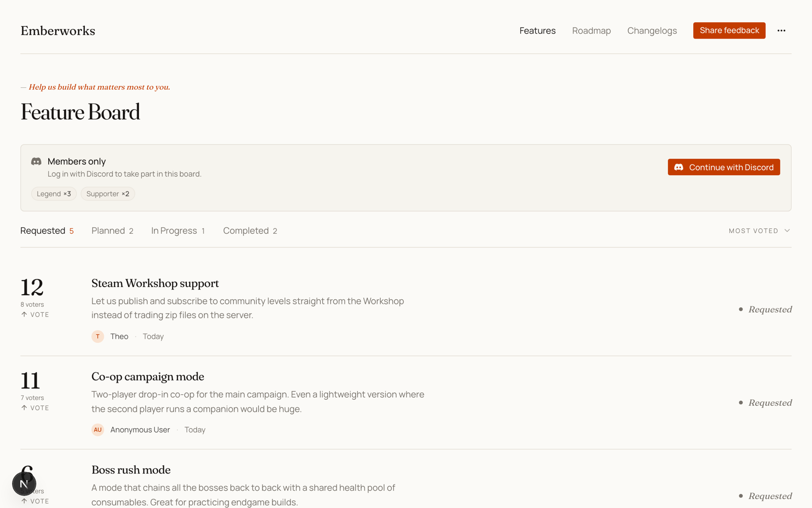Switch to the In Progress tab

click(x=178, y=231)
